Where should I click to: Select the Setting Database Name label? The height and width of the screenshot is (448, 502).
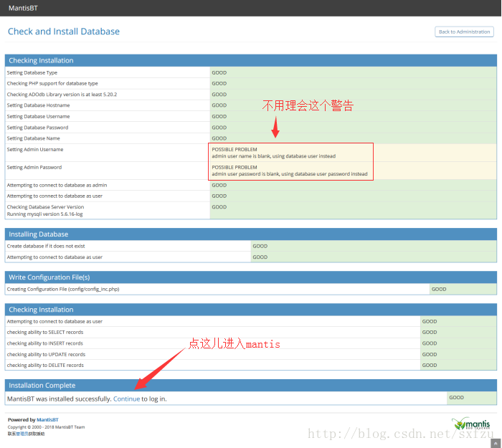33,138
